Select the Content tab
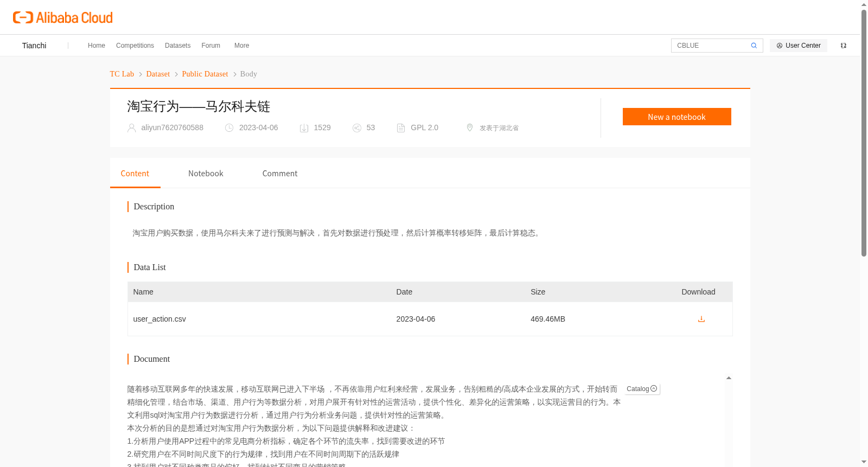The image size is (868, 467). 135,174
